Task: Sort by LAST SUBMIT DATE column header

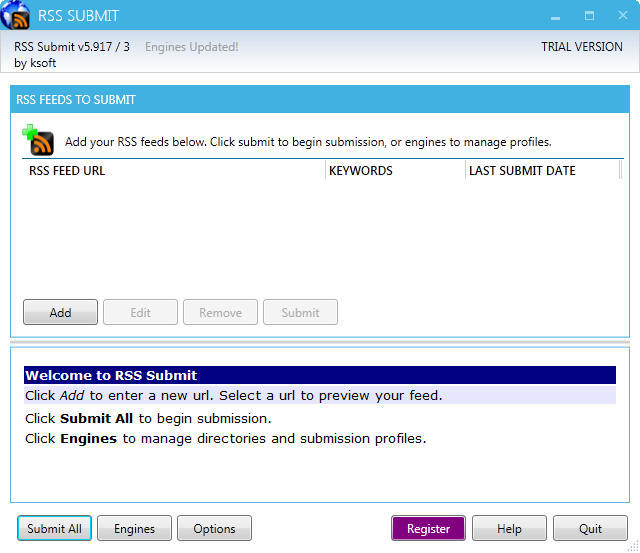Action: point(543,170)
